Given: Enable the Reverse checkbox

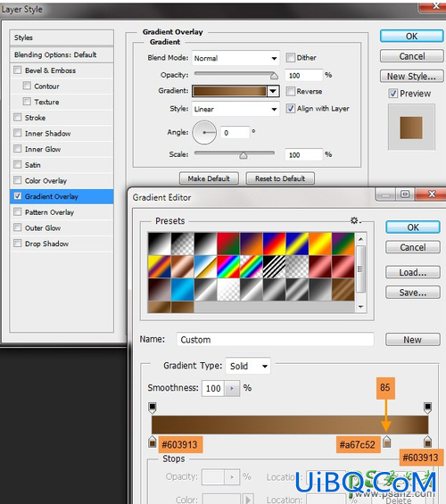Looking at the screenshot, I should coord(291,91).
